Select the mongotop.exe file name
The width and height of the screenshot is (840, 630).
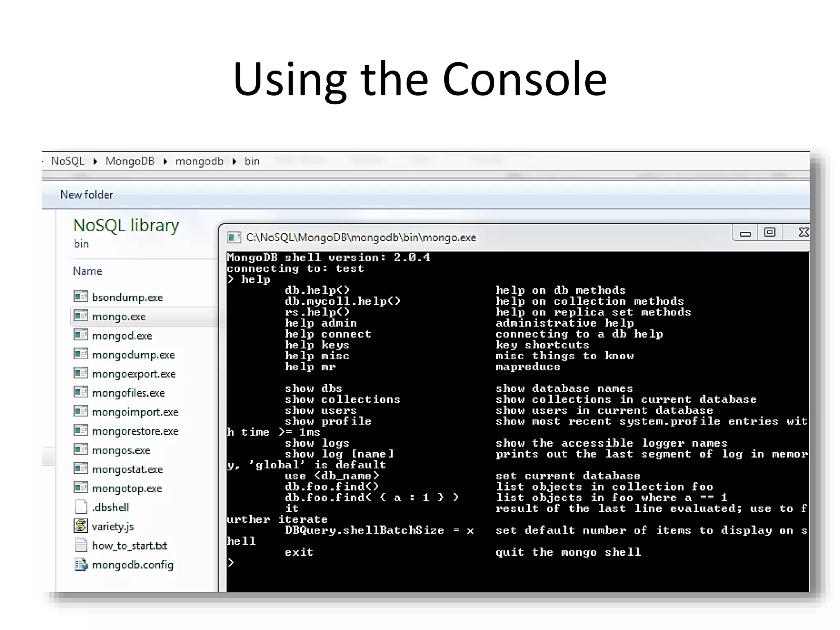[127, 488]
